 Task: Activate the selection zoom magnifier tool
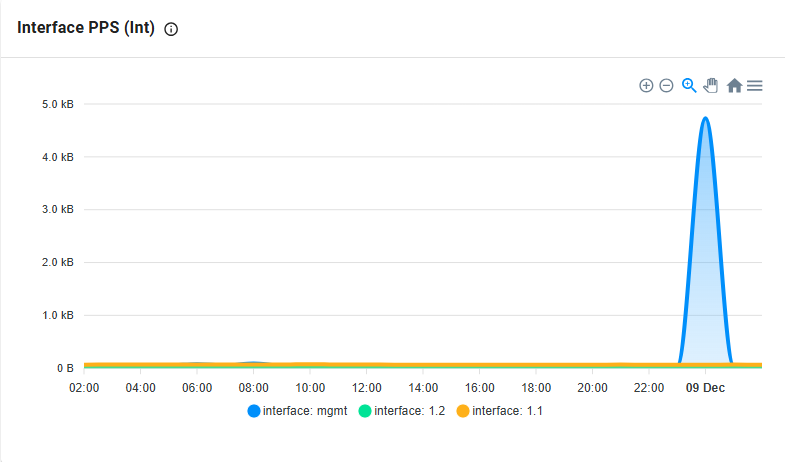click(689, 86)
